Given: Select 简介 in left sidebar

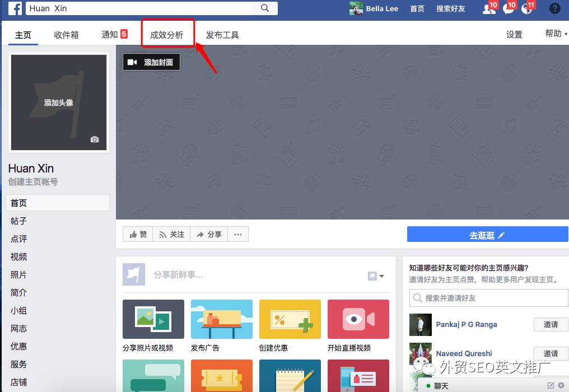Looking at the screenshot, I should [x=18, y=292].
